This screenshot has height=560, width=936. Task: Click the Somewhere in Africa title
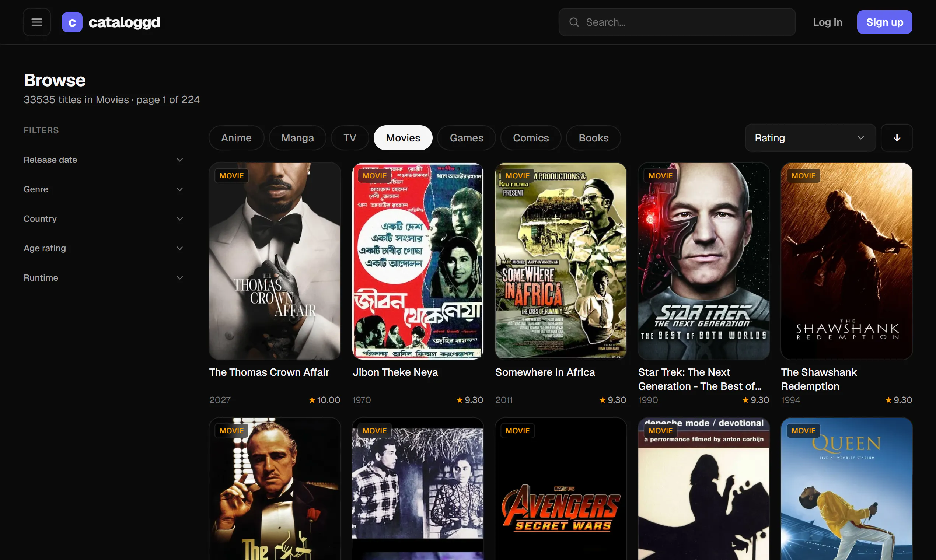click(x=545, y=372)
